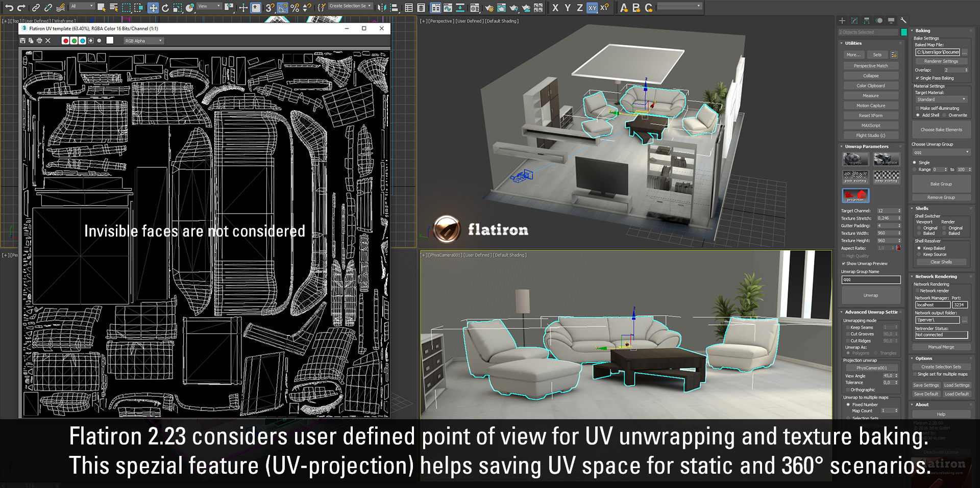This screenshot has width=980, height=488.
Task: Click the Reset XForm utility button
Action: pos(871,115)
